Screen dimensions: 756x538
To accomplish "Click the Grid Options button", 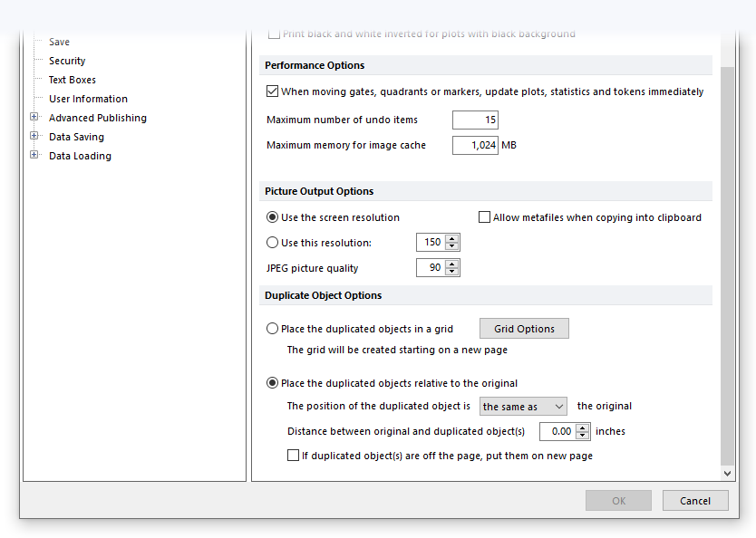I will [524, 329].
